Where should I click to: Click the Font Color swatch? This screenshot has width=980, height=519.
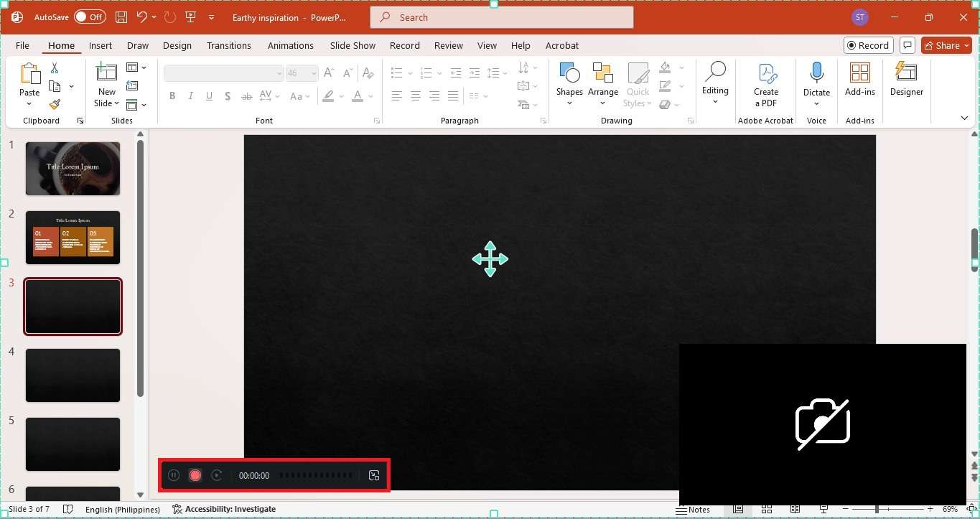[x=357, y=96]
